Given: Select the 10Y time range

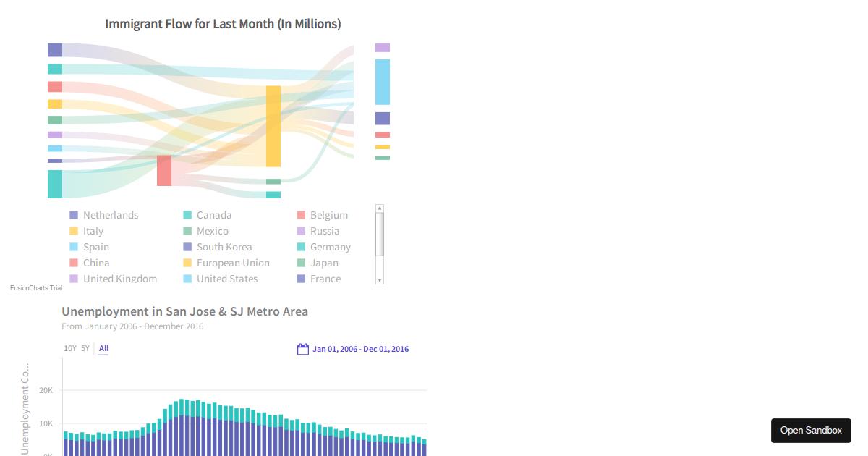Looking at the screenshot, I should coord(69,348).
